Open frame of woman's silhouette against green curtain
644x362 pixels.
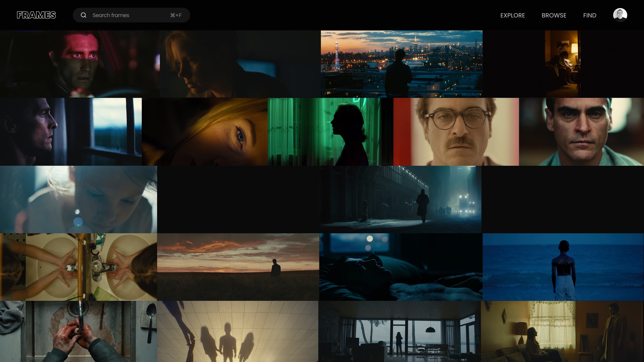[x=330, y=132]
